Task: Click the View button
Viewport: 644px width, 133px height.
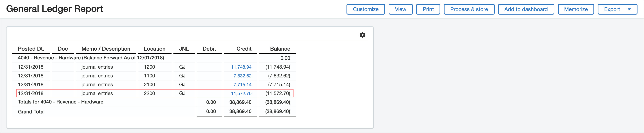Action: click(400, 9)
